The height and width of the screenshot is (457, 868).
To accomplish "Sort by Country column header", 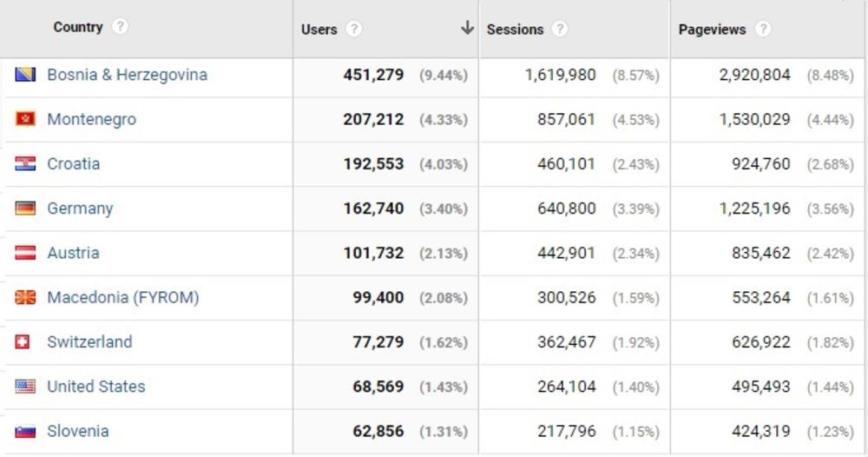I will (78, 27).
